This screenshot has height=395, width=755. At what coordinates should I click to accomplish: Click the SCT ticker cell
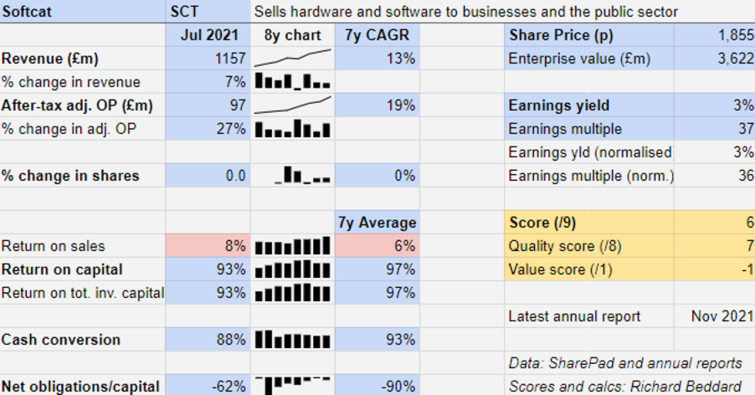point(208,11)
